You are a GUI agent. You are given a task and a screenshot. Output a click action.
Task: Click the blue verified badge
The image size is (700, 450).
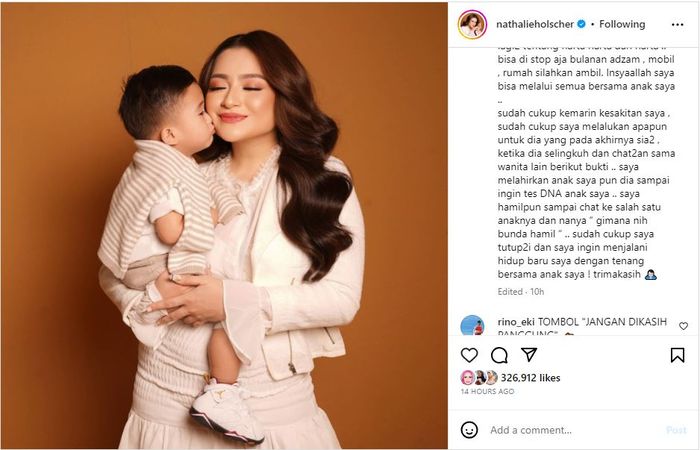click(x=581, y=24)
